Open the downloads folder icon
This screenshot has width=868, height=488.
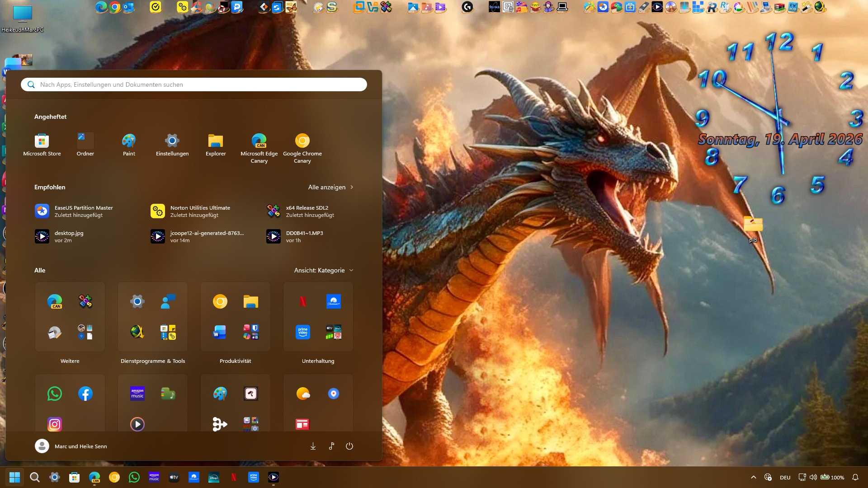[x=313, y=446]
